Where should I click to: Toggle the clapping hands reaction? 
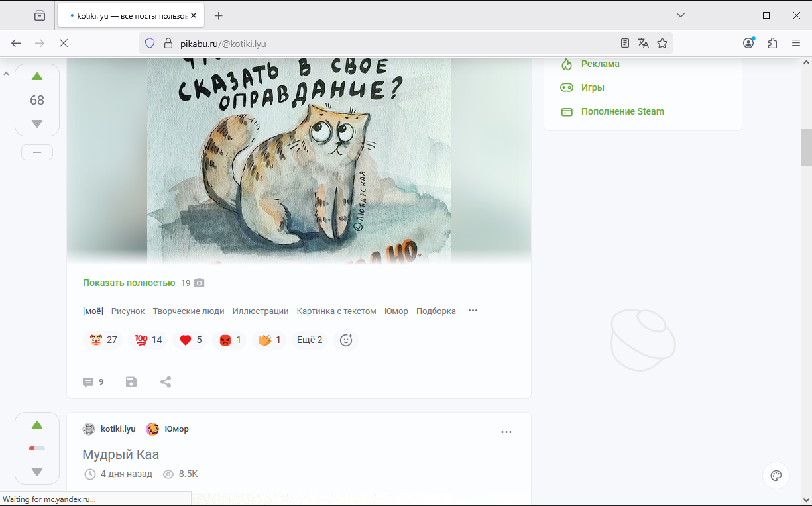click(269, 340)
